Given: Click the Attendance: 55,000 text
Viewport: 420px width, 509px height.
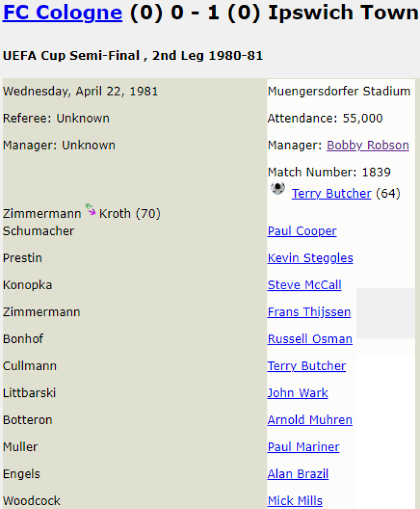Looking at the screenshot, I should click(325, 118).
